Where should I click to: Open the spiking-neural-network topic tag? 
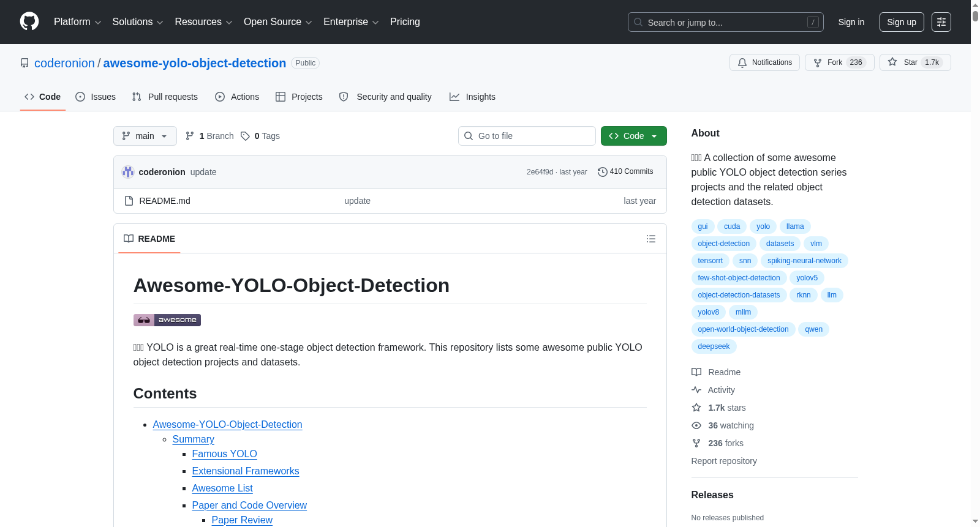point(804,261)
